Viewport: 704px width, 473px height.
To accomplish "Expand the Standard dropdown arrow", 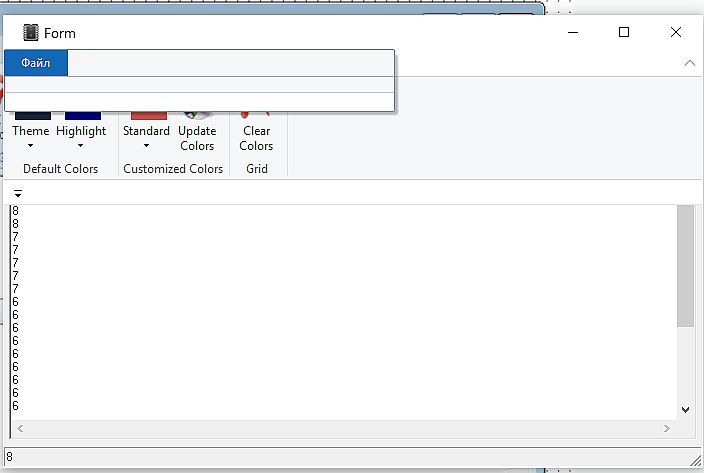I will point(146,146).
